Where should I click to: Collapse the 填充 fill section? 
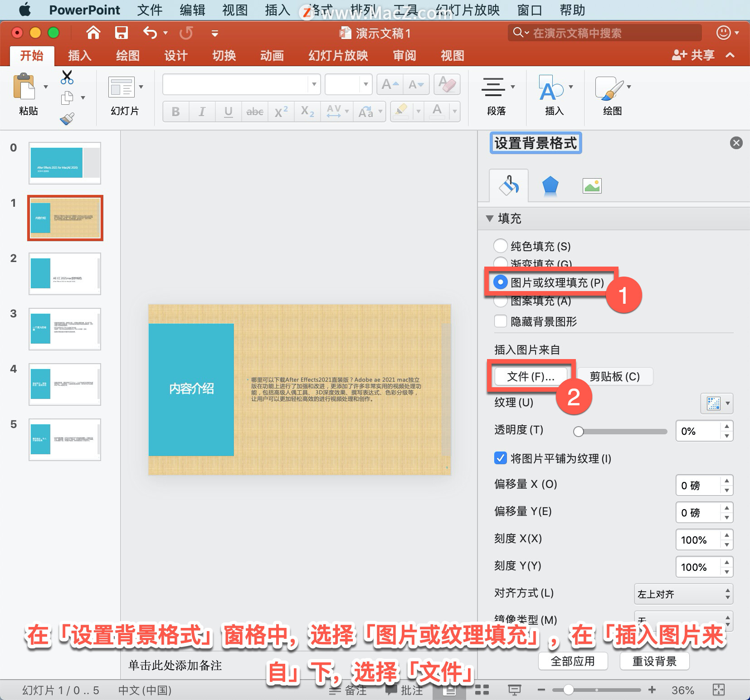(490, 218)
